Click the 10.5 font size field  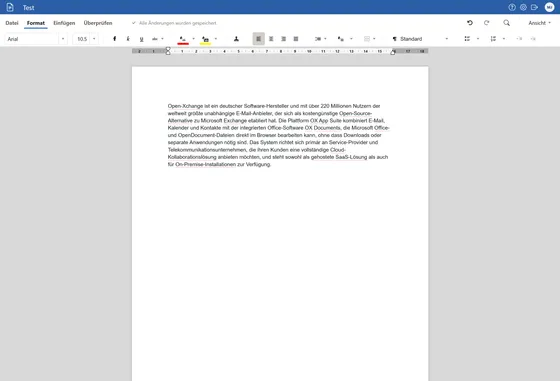[x=82, y=39]
